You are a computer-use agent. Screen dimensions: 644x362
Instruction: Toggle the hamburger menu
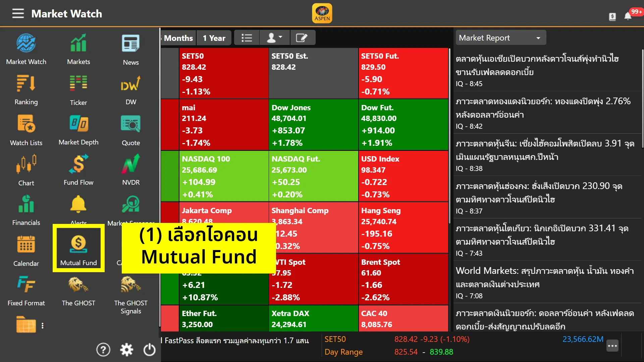pos(18,14)
